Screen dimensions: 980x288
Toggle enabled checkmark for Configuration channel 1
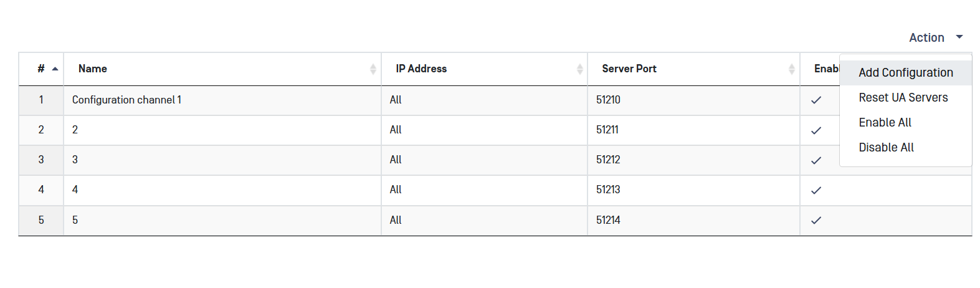[816, 100]
